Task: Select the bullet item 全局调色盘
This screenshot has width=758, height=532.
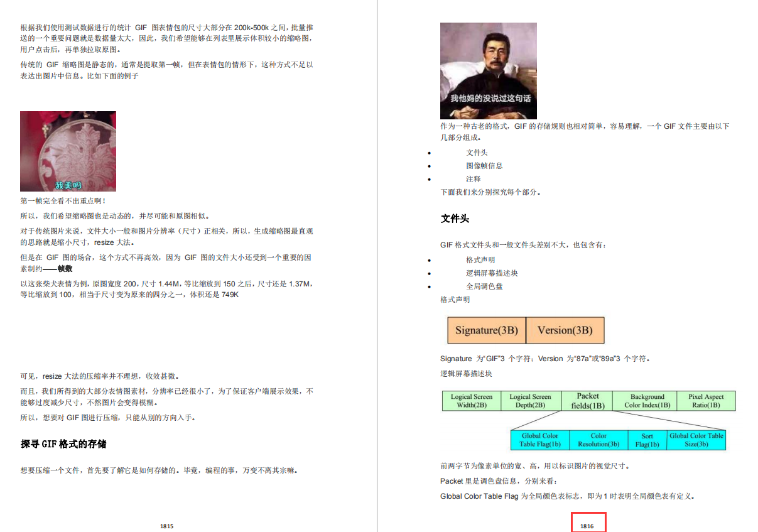Action: [484, 286]
